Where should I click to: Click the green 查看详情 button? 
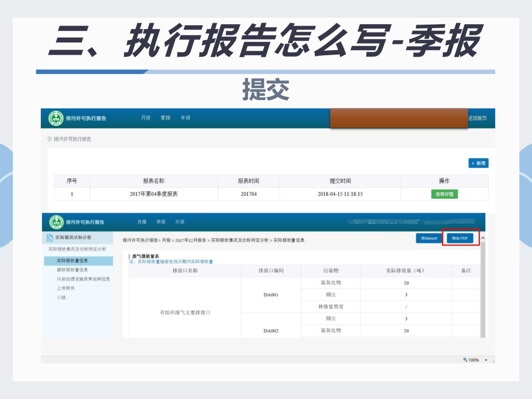(x=444, y=194)
